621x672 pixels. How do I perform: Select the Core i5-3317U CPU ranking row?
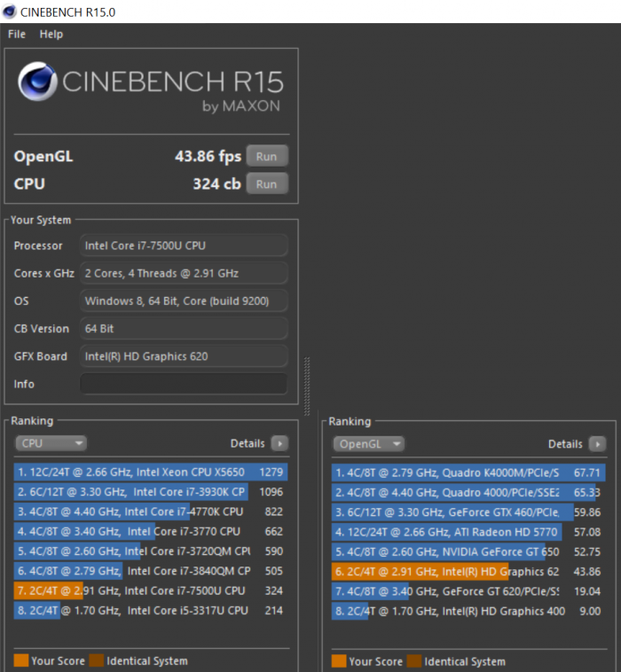point(151,610)
